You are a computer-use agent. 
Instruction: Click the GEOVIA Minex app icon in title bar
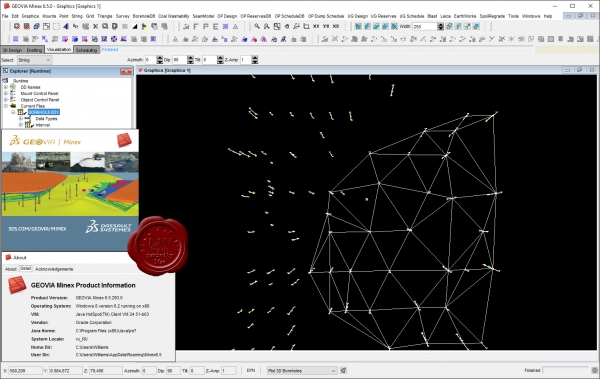(6, 6)
